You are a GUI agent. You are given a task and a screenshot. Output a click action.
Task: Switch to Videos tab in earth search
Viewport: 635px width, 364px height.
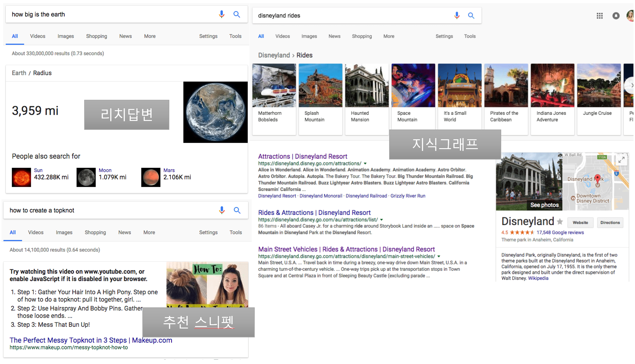38,36
